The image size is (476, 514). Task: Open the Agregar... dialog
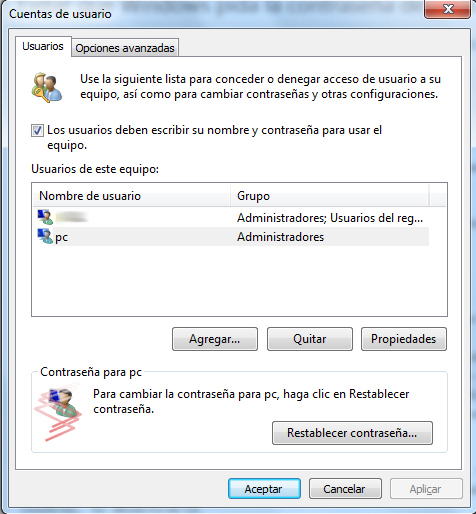(x=215, y=339)
